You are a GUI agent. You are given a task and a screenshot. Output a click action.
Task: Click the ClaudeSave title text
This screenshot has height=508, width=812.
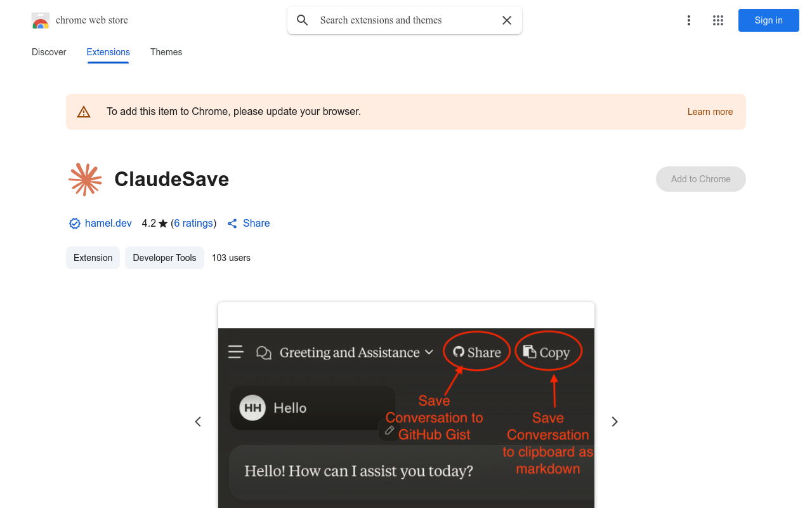point(172,179)
